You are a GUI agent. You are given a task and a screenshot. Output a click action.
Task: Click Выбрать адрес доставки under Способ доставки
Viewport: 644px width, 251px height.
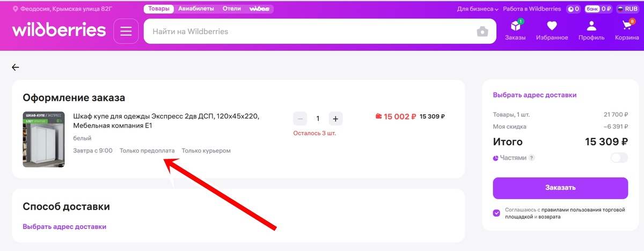(64, 227)
